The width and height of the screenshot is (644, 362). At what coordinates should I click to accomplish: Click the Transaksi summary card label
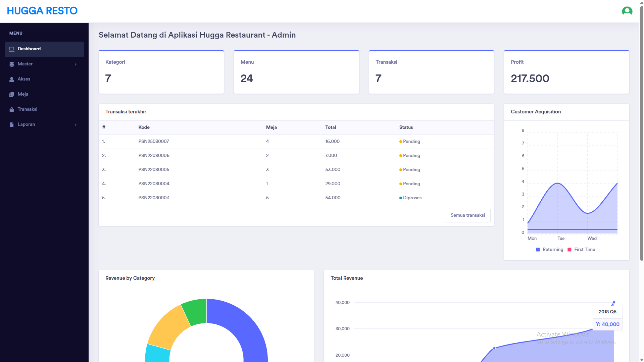pyautogui.click(x=386, y=62)
